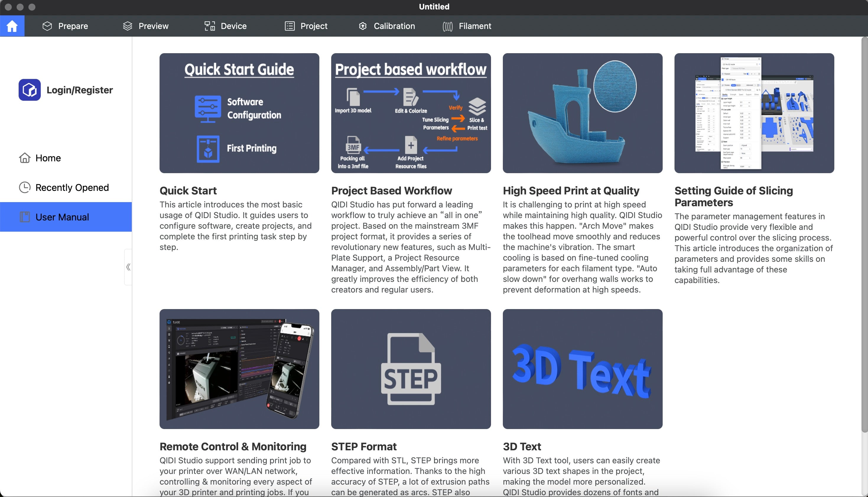Collapse the left sidebar with chevron
Screen dimensions: 868x497
pos(128,267)
